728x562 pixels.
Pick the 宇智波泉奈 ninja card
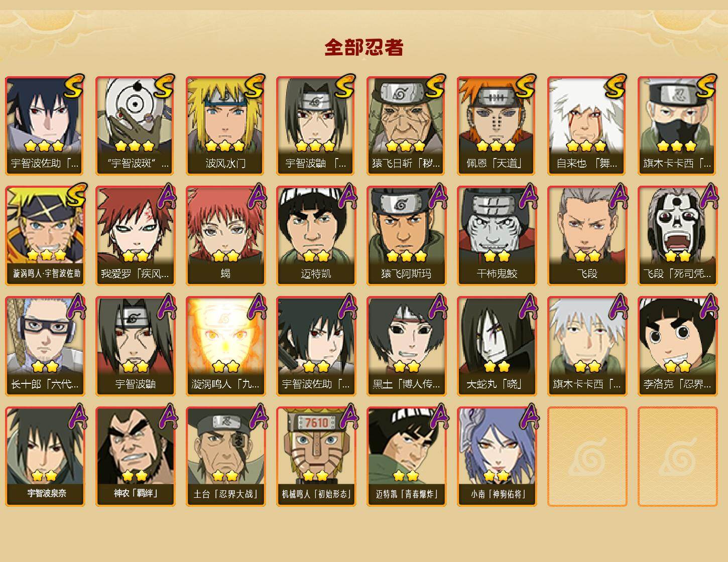coord(45,456)
